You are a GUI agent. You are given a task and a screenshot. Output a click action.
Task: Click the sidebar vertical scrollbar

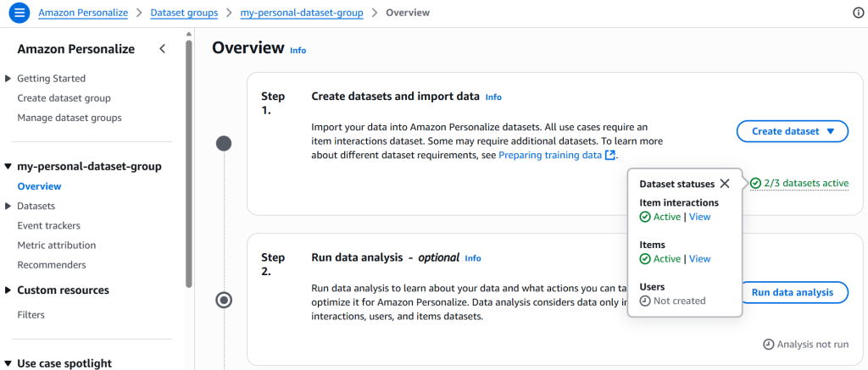[189, 163]
